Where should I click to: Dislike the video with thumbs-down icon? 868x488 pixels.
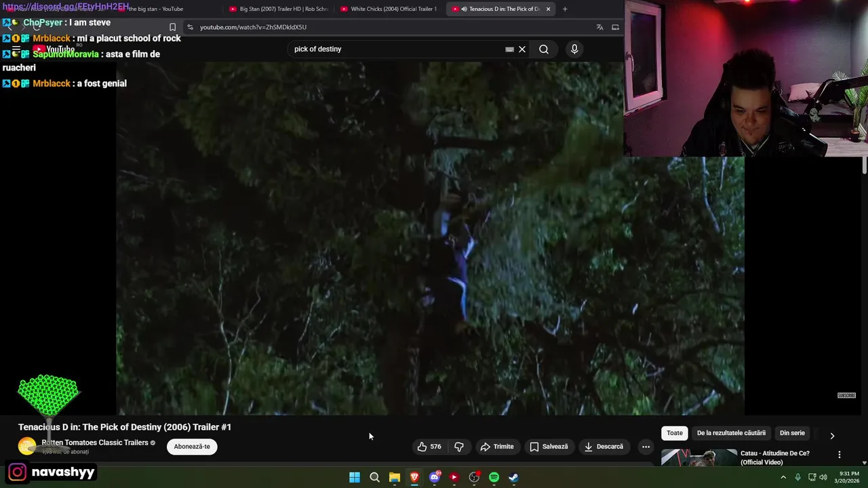pyautogui.click(x=459, y=447)
